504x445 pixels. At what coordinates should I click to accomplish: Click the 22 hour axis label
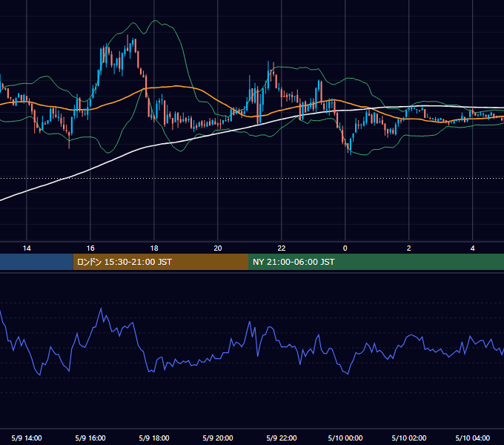coord(281,248)
